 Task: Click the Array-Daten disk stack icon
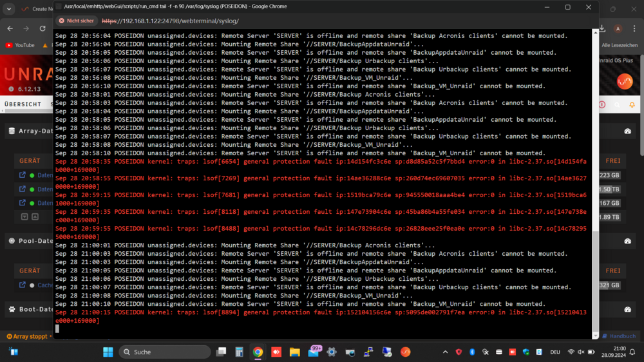(12, 131)
